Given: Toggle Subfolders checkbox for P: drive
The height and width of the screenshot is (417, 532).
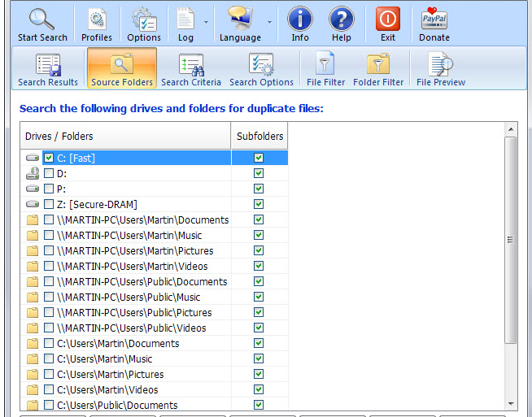Looking at the screenshot, I should 259,189.
